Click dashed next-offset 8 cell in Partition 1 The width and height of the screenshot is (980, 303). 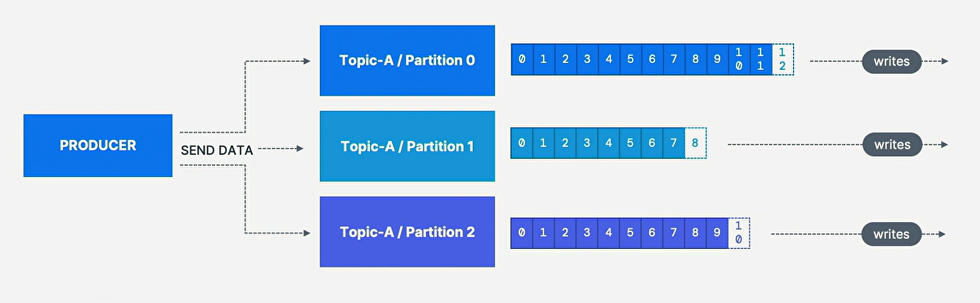(x=695, y=143)
